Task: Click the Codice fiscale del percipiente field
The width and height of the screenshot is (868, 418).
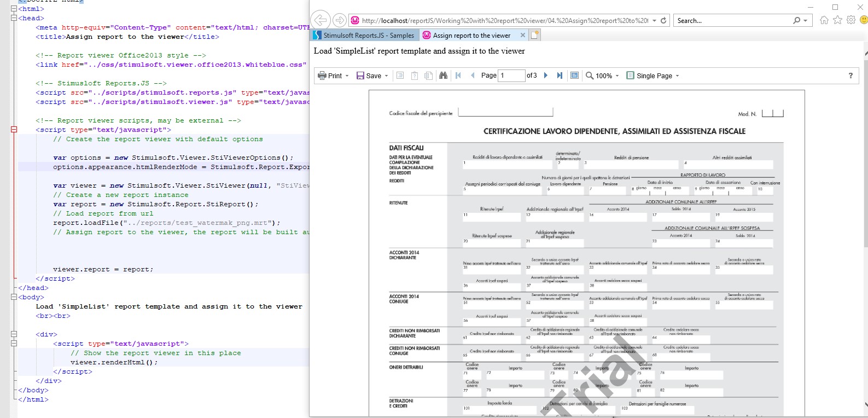Action: pos(505,112)
